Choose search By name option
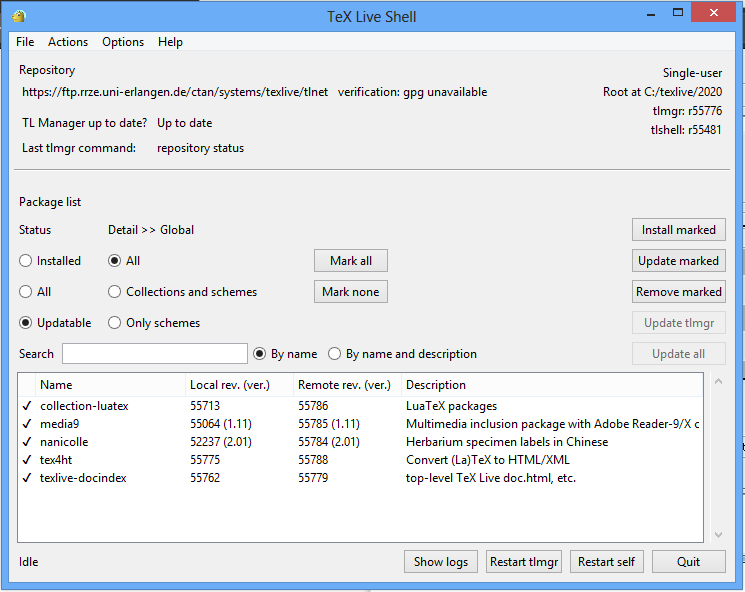Image resolution: width=745 pixels, height=592 pixels. pos(259,354)
